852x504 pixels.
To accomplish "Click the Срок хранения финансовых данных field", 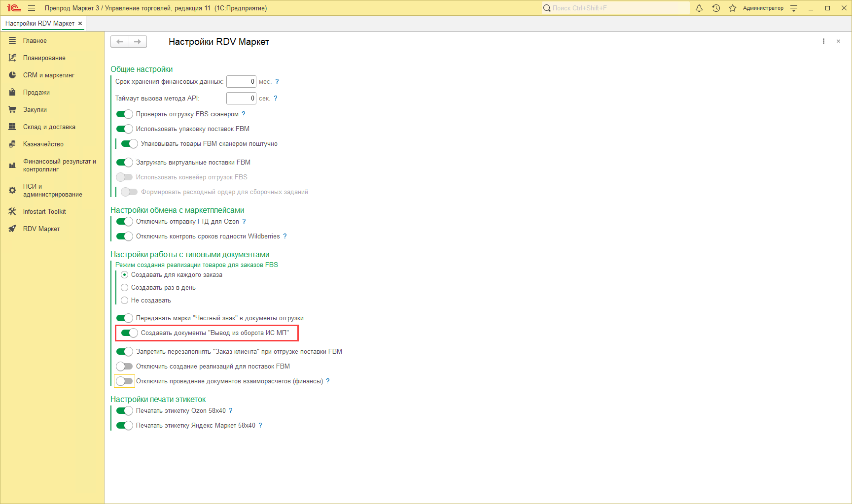I will (241, 81).
